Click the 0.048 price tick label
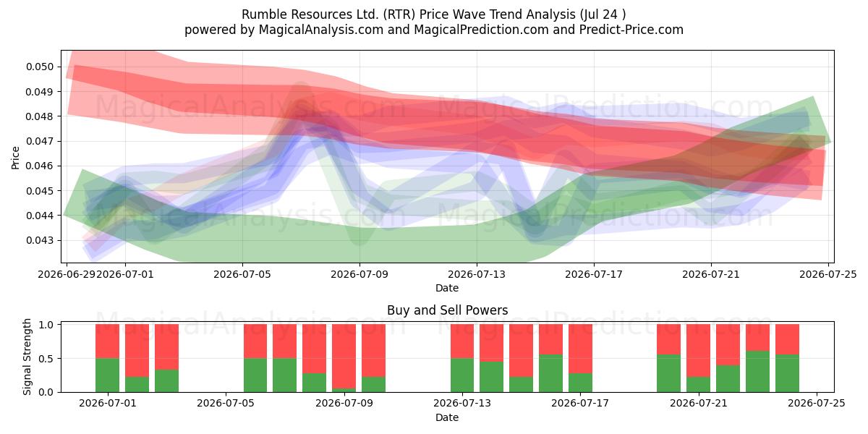This screenshot has height=434, width=868. click(x=41, y=116)
